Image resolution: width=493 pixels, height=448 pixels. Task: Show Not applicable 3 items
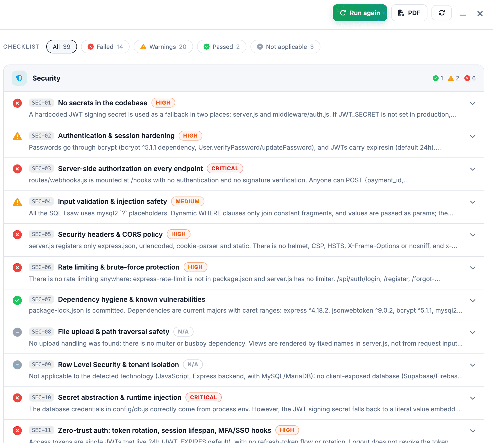pos(285,47)
